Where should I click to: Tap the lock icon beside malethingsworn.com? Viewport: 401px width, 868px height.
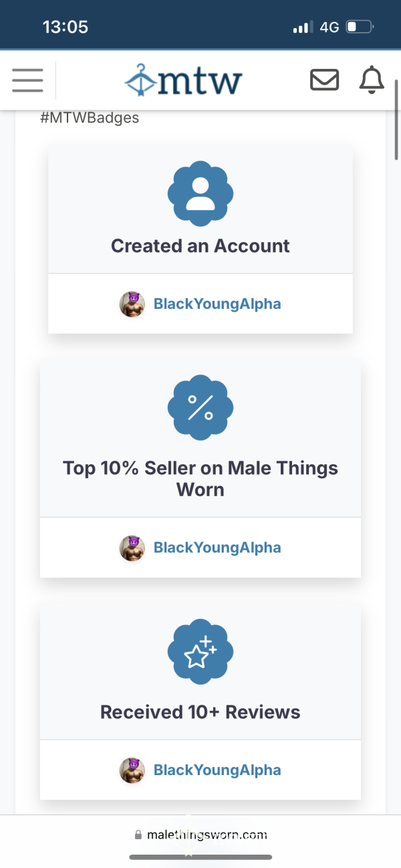click(x=138, y=835)
